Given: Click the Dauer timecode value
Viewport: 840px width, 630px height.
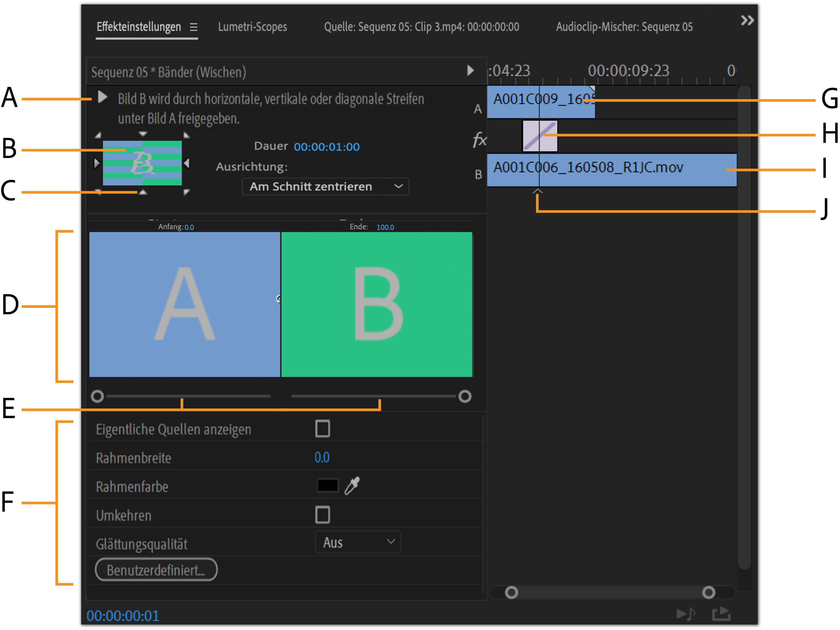Looking at the screenshot, I should [326, 147].
